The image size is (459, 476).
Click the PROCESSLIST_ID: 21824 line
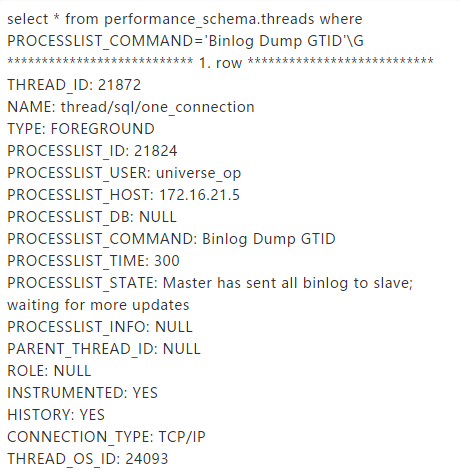point(92,151)
